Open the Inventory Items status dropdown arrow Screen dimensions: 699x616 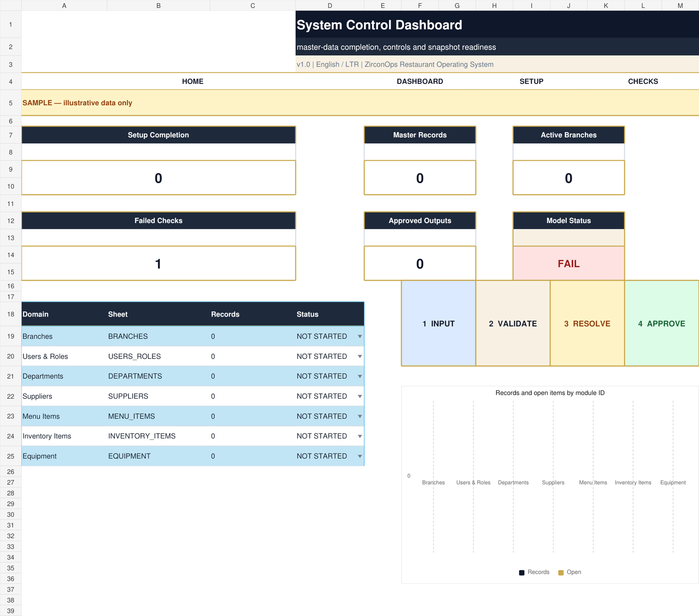pos(360,436)
